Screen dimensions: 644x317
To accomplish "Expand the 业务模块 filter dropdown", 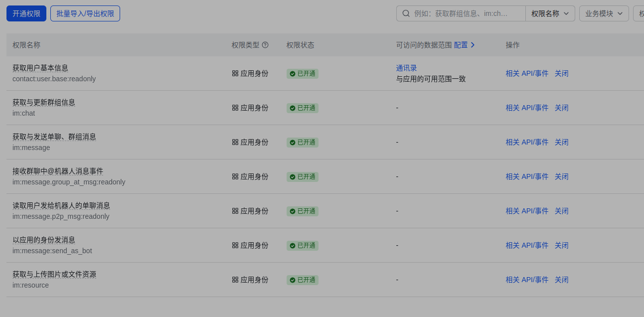I will (604, 13).
